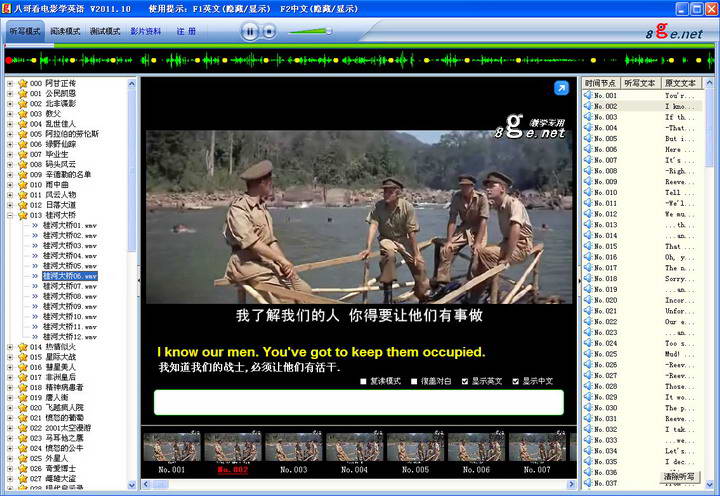Play the speaker icon for No. 032
The height and width of the screenshot is (496, 720).
click(588, 429)
